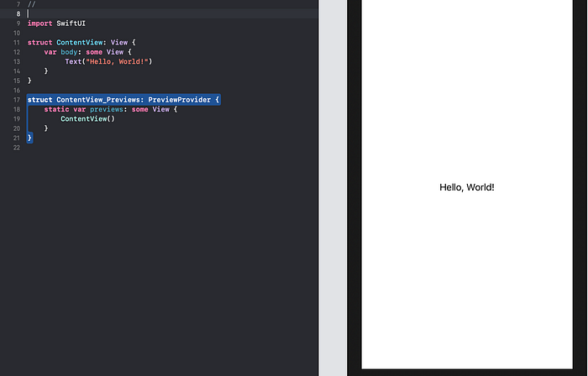Click 'struct ContentView: View {' line
The width and height of the screenshot is (588, 376).
[x=81, y=42]
